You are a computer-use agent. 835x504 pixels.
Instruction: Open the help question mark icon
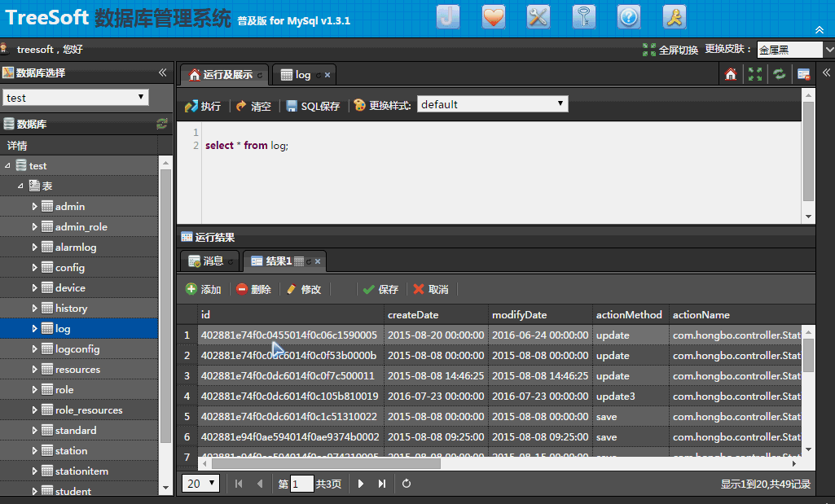tap(629, 16)
